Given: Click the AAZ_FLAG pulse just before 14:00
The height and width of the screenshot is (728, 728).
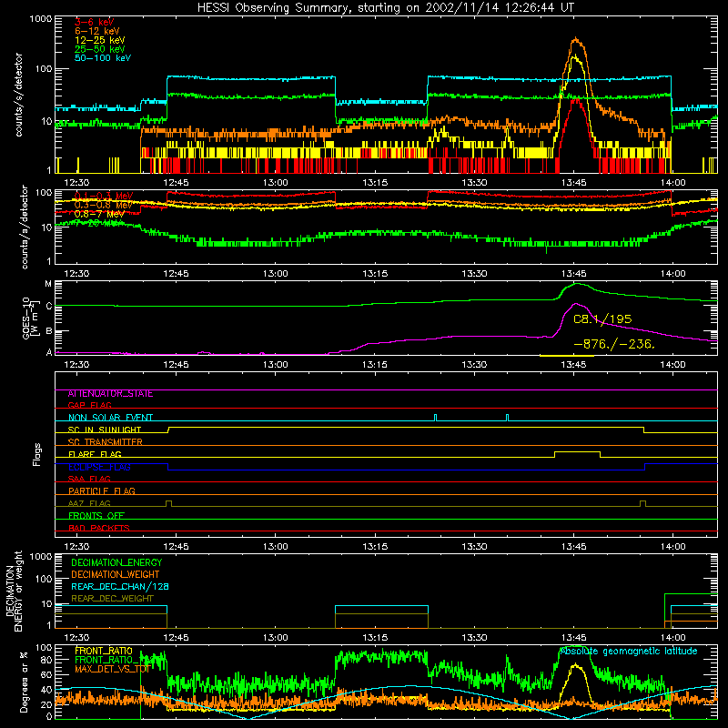Looking at the screenshot, I should [x=642, y=503].
